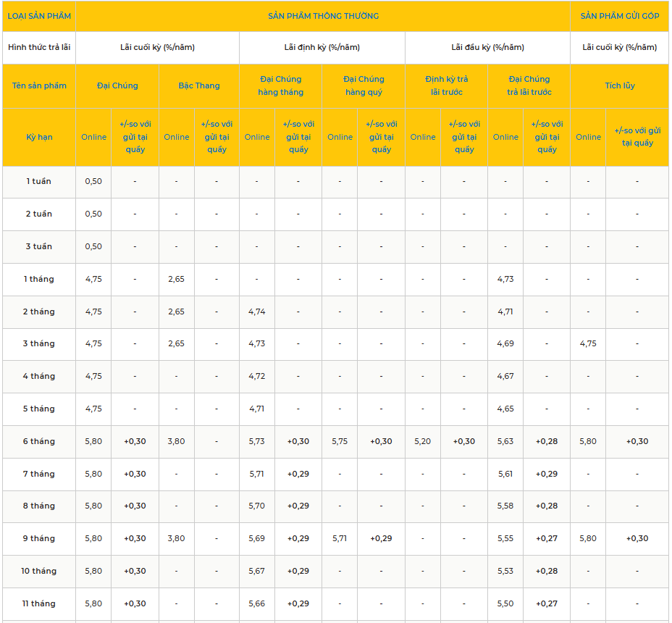Click the 5,20 rate in 6 tháng row
Viewport: 672px width, 623px height.
423,442
